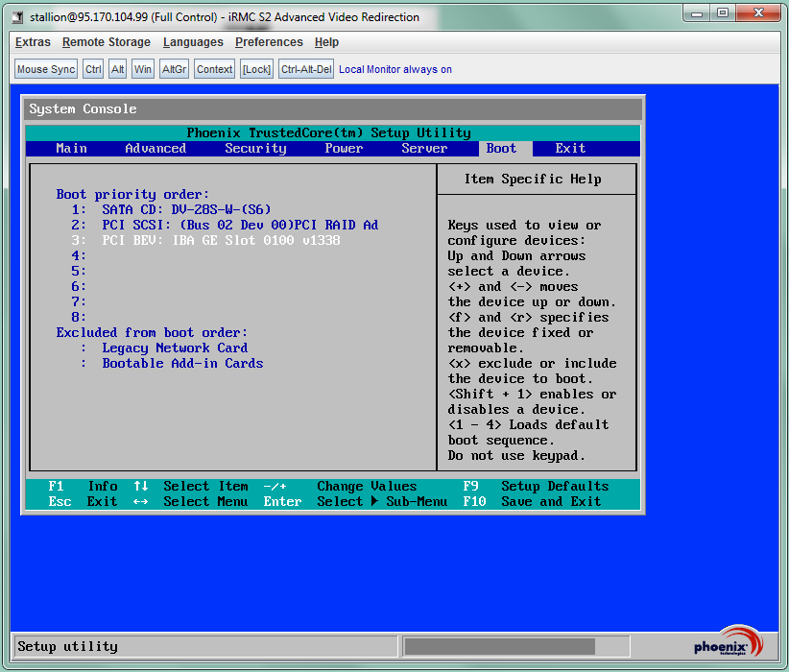Select the Exit BIOS tab

pos(570,149)
